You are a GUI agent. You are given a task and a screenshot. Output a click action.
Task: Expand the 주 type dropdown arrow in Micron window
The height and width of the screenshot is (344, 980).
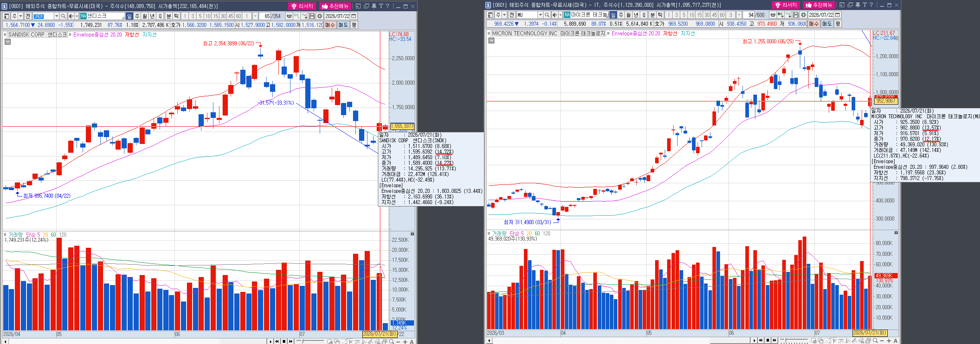pyautogui.click(x=504, y=15)
